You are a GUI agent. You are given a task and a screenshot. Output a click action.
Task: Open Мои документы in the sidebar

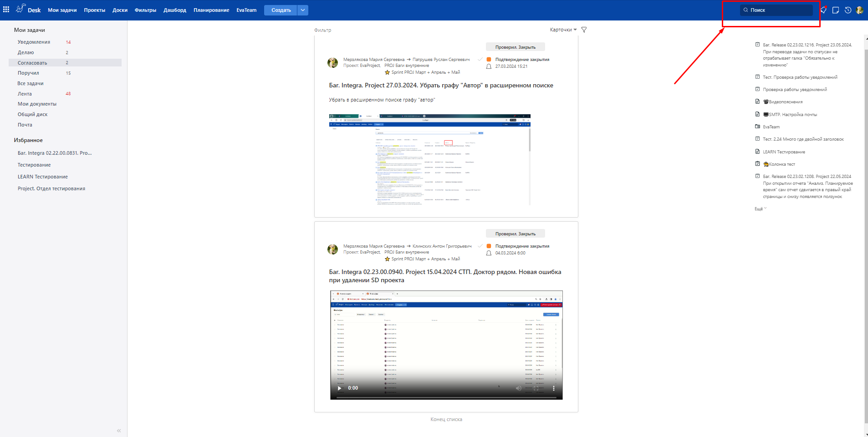pyautogui.click(x=37, y=104)
